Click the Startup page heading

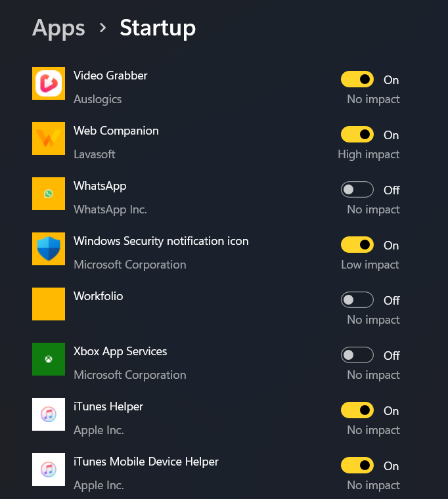point(158,29)
